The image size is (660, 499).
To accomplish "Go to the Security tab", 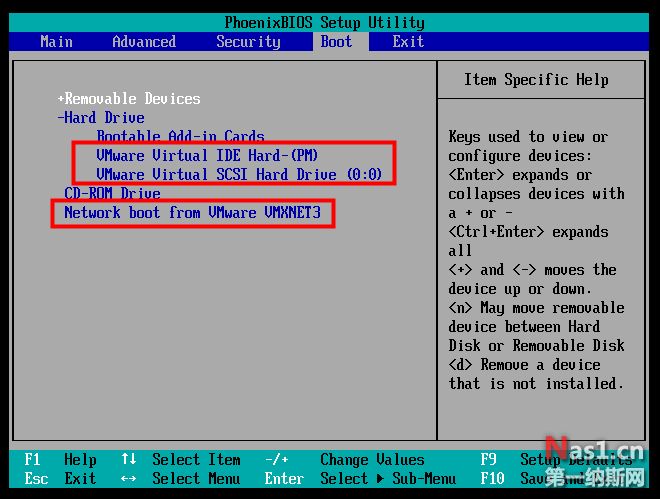I will point(248,42).
